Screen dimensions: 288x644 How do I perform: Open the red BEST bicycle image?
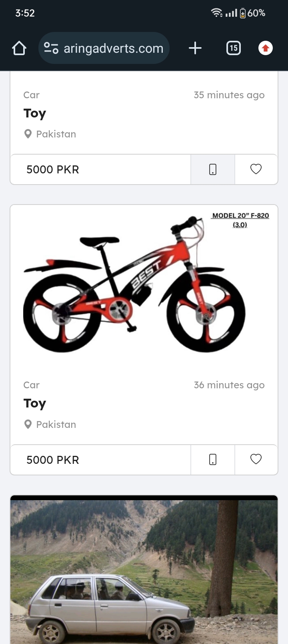coord(144,285)
